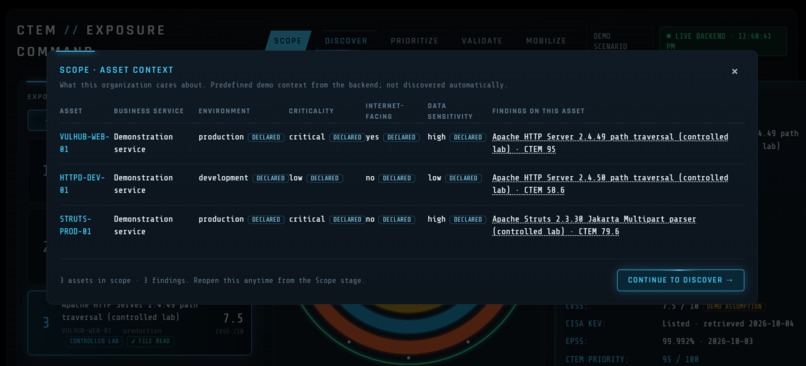Click the Criticality column header

click(311, 111)
